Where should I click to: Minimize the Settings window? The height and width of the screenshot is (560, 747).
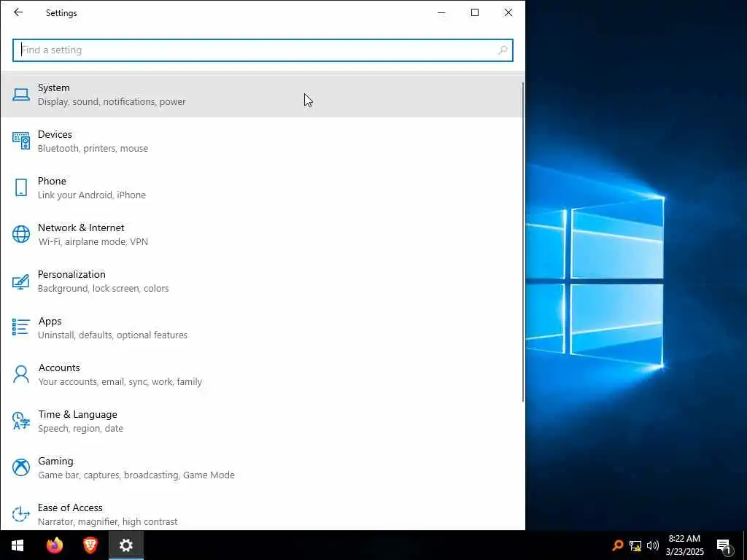(x=441, y=12)
